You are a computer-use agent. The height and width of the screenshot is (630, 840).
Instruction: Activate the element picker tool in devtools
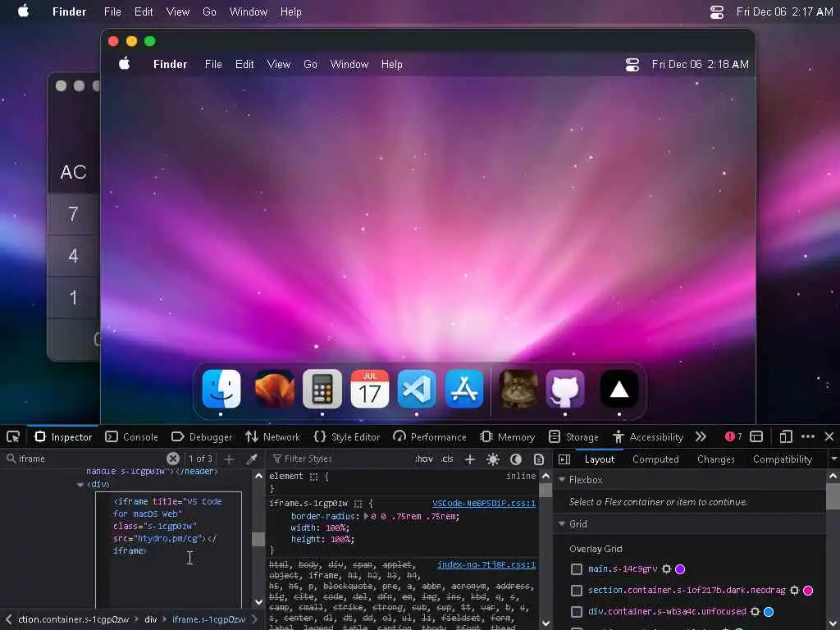(x=13, y=436)
